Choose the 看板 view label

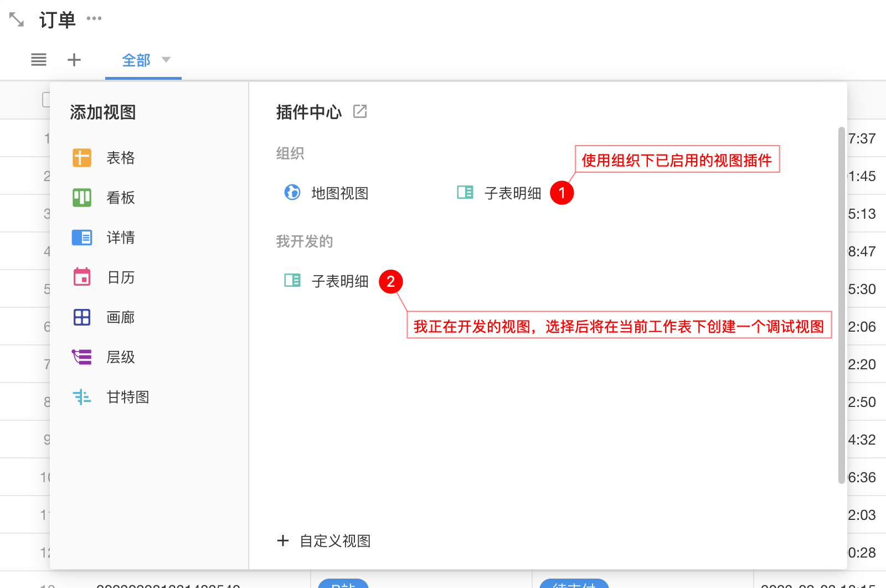[121, 198]
